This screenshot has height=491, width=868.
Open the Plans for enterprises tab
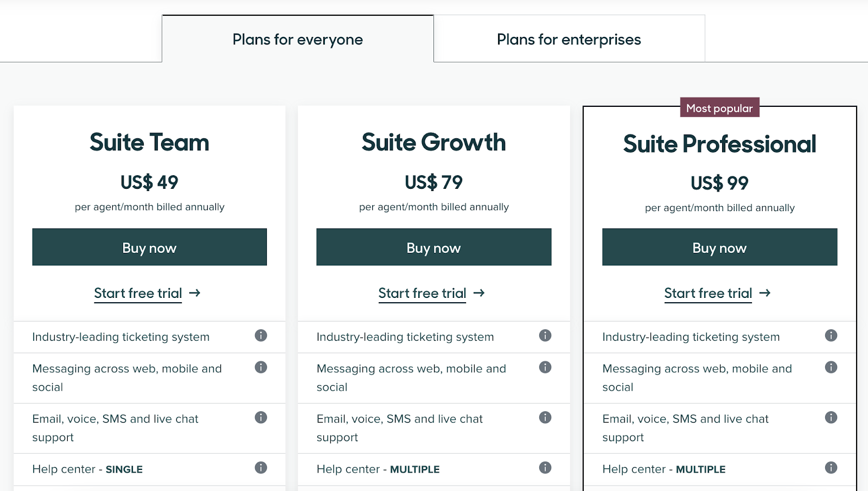tap(569, 40)
